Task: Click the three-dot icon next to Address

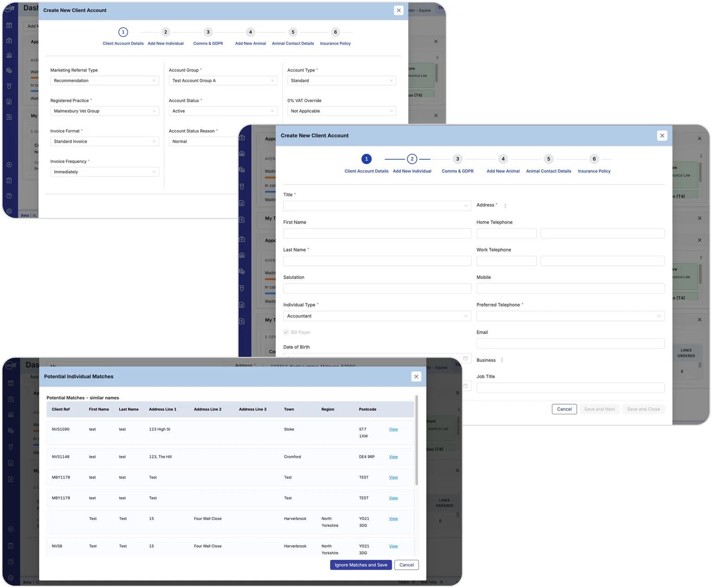Action: (x=505, y=206)
